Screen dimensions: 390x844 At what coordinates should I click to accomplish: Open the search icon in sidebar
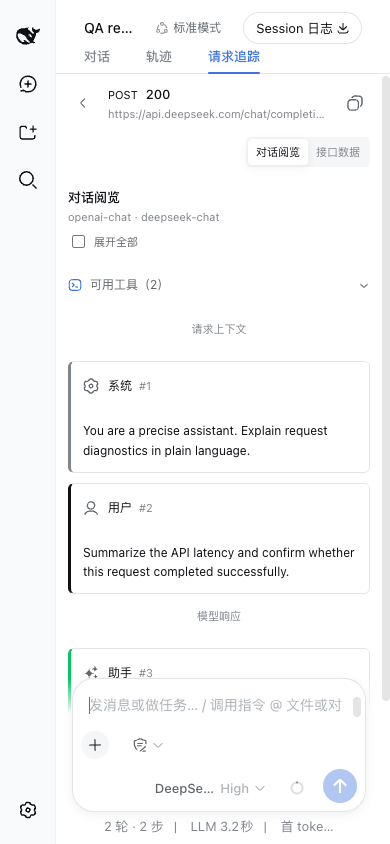coord(27,180)
